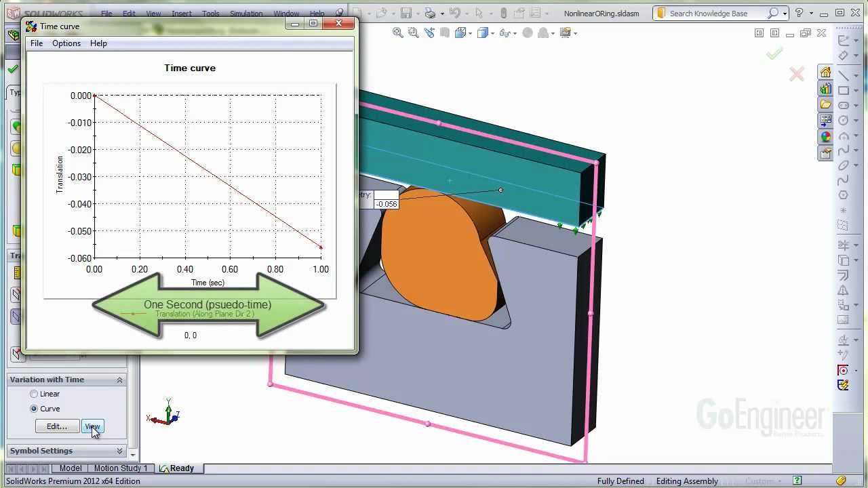Open the SolidWorks Simulation menu
868x488 pixels.
246,14
